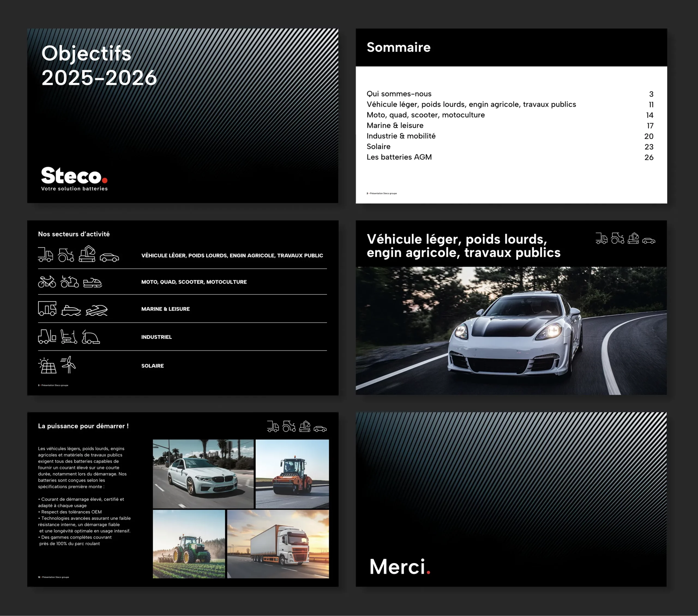Select the 'Véhicule léger, poids lourds' summary line
The width and height of the screenshot is (698, 616).
click(x=471, y=104)
